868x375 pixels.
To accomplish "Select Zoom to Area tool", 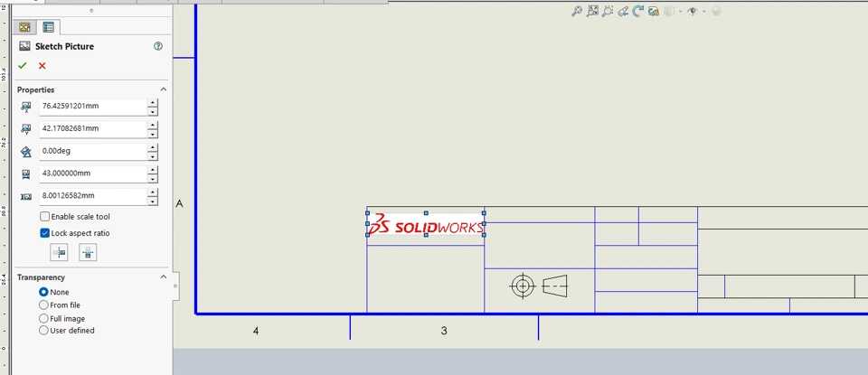I will (x=592, y=11).
